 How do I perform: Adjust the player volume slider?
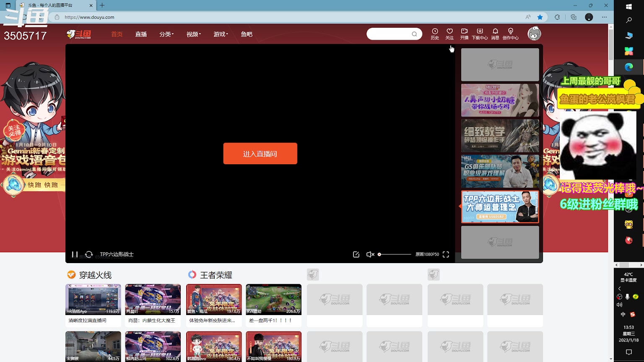tap(395, 254)
